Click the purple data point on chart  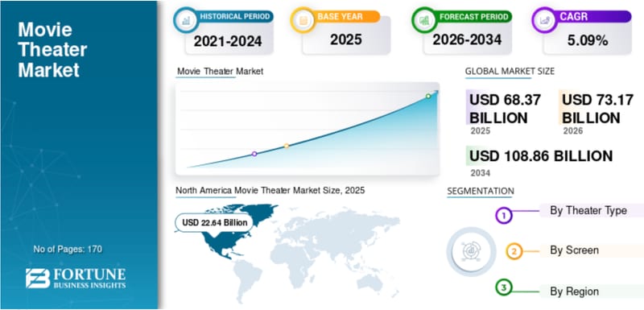coord(254,154)
